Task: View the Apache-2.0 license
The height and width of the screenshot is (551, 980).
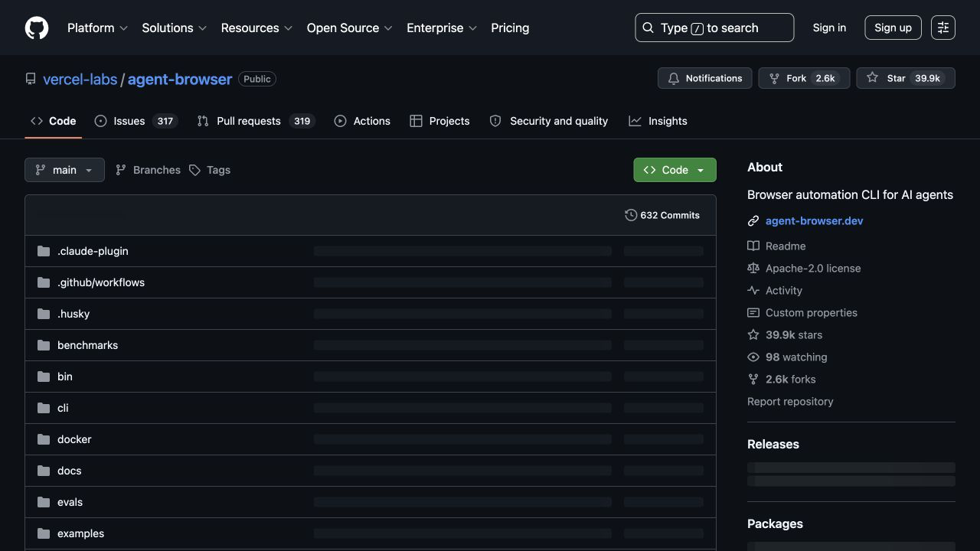Action: point(804,268)
